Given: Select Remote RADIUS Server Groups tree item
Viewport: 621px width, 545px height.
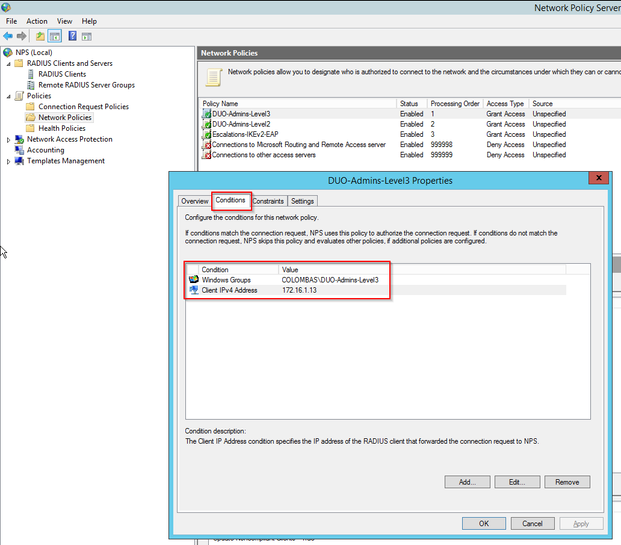Looking at the screenshot, I should [86, 85].
